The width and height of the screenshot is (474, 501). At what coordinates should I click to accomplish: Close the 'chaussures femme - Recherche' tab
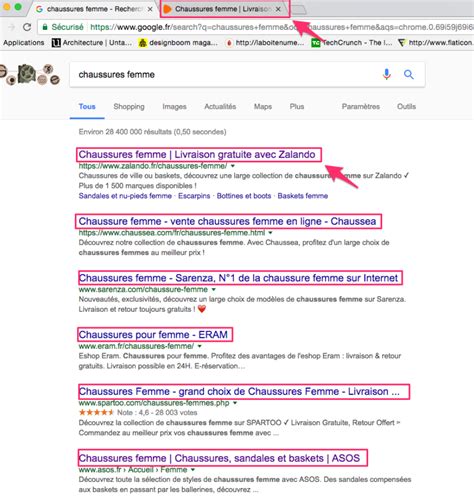150,9
